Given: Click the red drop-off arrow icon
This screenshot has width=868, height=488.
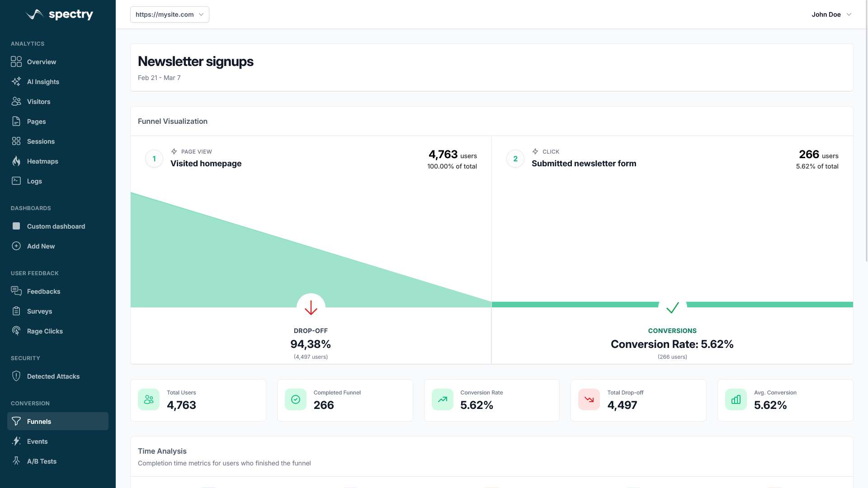Looking at the screenshot, I should coord(311,308).
